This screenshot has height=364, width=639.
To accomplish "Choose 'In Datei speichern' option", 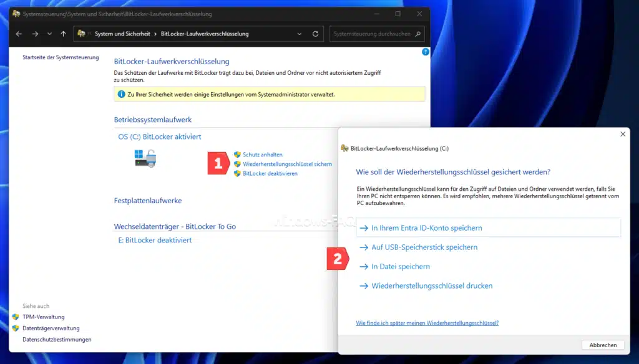I will click(x=401, y=267).
